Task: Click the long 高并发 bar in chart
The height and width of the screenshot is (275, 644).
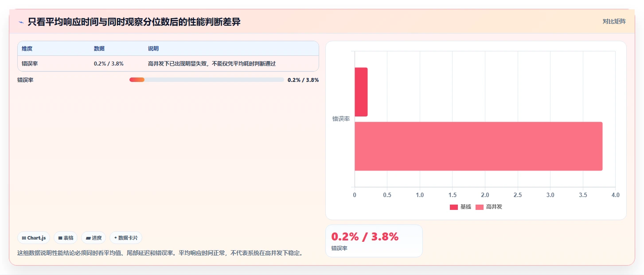Action: (478, 146)
